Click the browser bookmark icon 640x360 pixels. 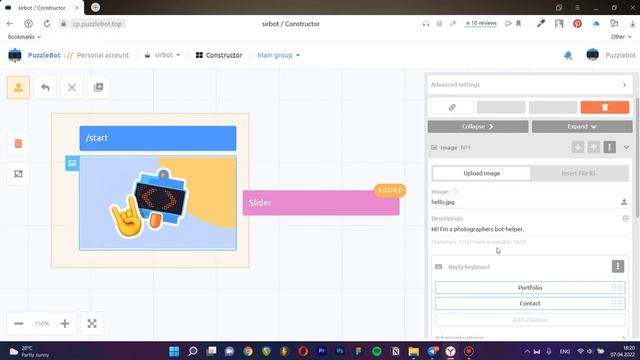(518, 24)
